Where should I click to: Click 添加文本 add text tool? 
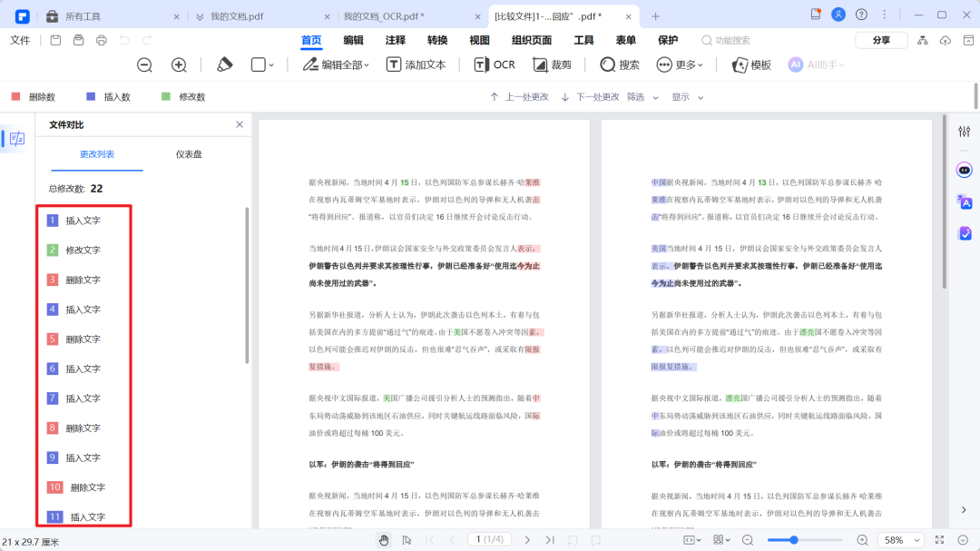(x=416, y=64)
